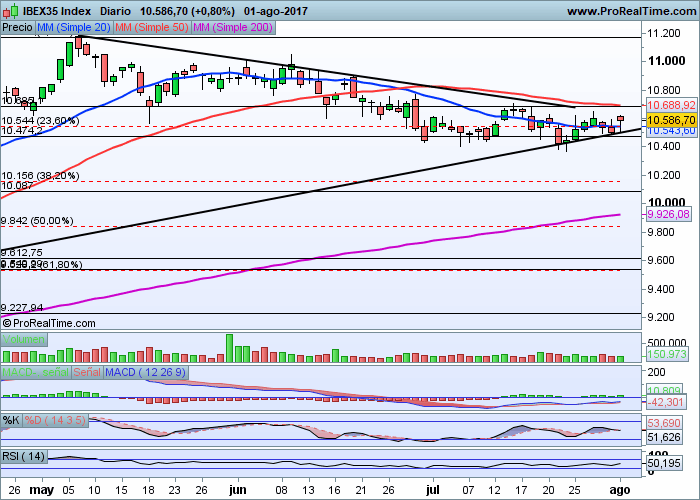Click the 10.156 (38,20%) Fibonacci label
Screen dimensions: 700x500
coord(40,176)
